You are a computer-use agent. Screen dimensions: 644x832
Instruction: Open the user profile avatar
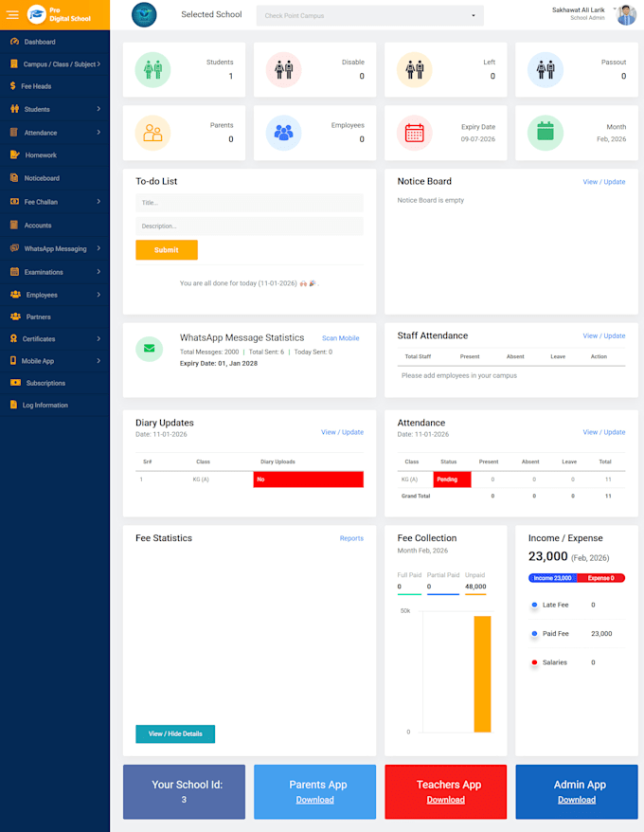(x=627, y=15)
